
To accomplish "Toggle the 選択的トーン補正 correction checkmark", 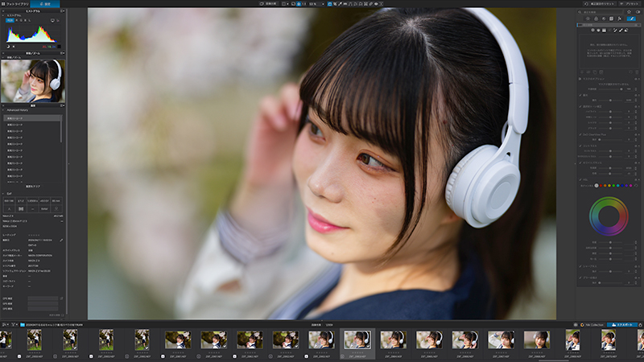I will [580, 106].
